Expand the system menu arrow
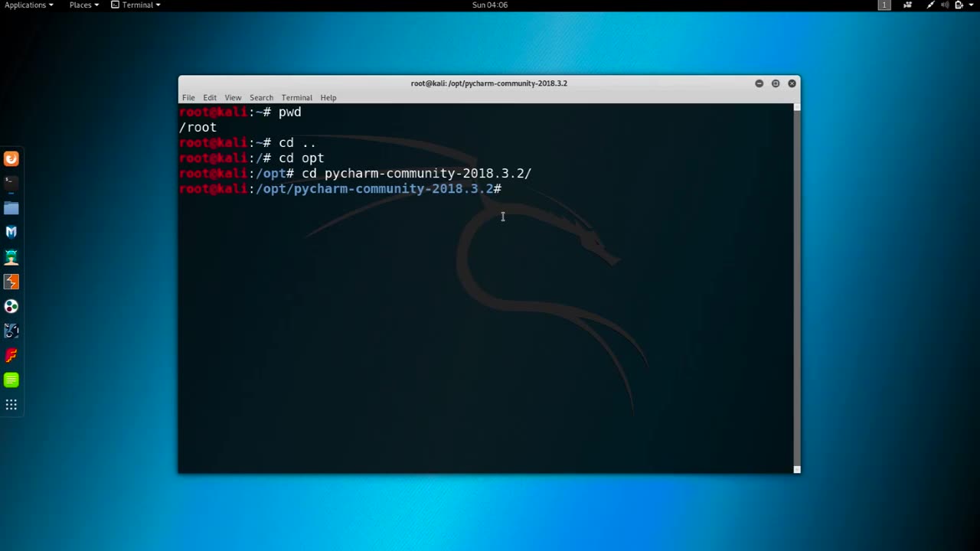The height and width of the screenshot is (551, 980). pyautogui.click(x=971, y=5)
